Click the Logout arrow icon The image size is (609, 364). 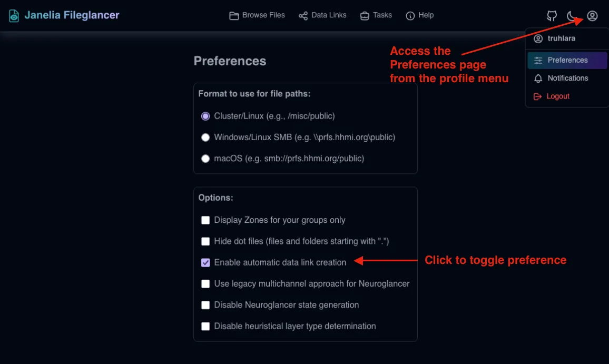(537, 96)
